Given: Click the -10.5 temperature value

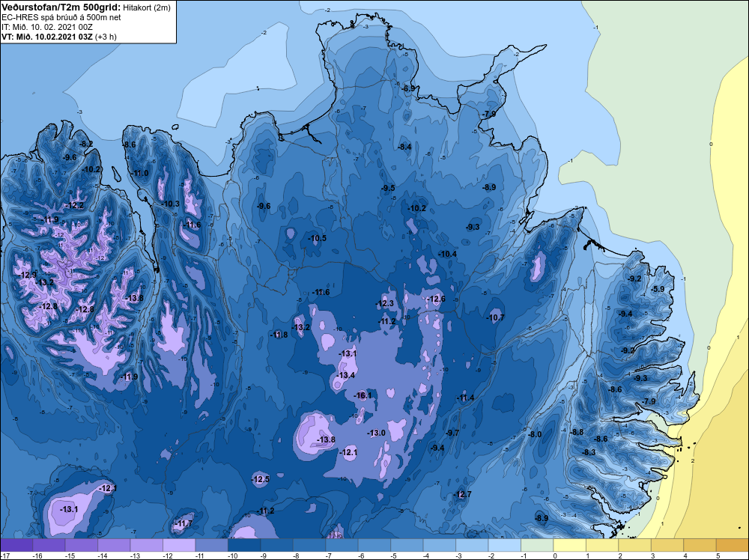Looking at the screenshot, I should click(317, 238).
